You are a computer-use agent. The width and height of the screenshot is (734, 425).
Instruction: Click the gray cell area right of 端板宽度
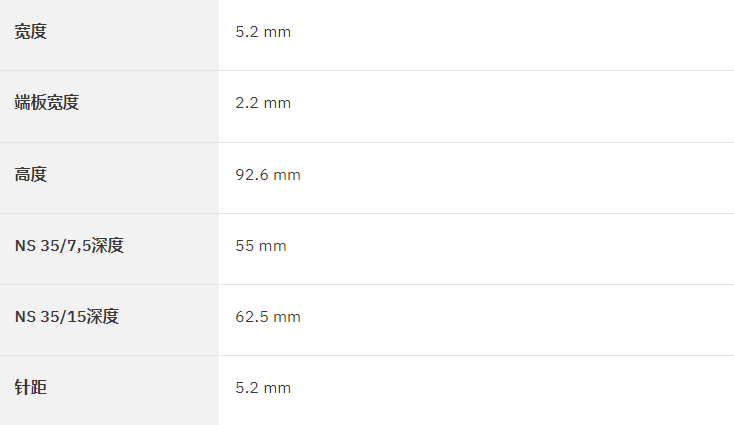(x=149, y=107)
